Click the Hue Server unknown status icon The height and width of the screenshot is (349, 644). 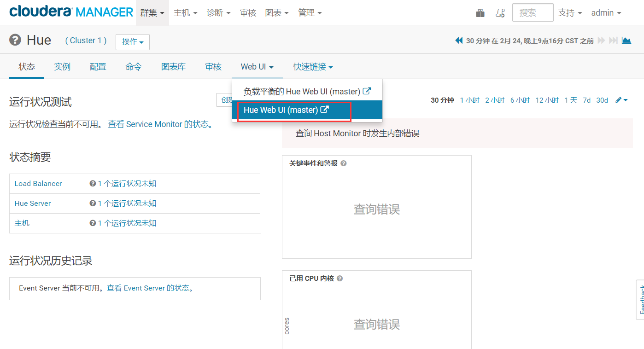point(93,203)
